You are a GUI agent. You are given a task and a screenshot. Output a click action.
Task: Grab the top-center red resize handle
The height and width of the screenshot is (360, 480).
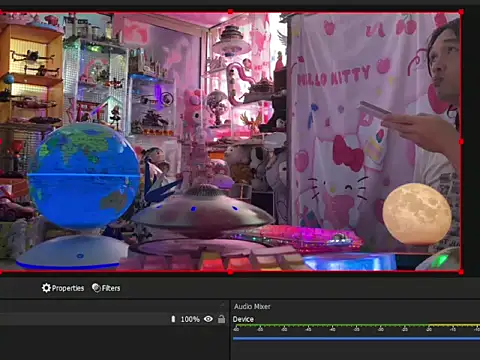click(x=230, y=12)
